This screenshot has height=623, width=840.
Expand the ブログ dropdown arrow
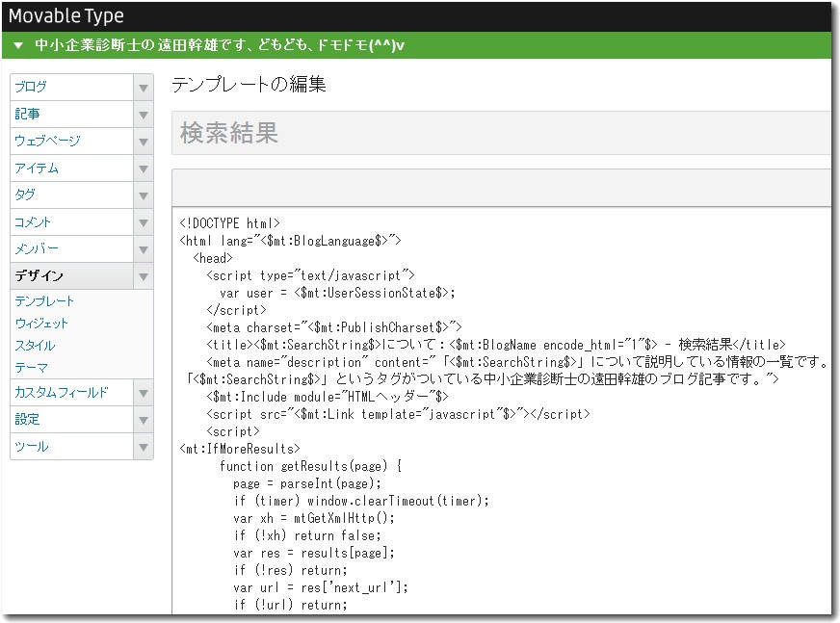click(143, 88)
